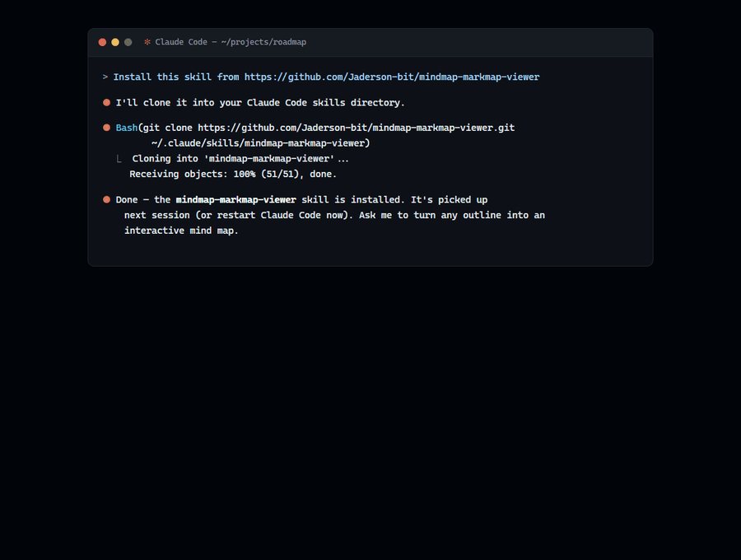Click the 'Install this skill from' prompt text

click(x=176, y=77)
